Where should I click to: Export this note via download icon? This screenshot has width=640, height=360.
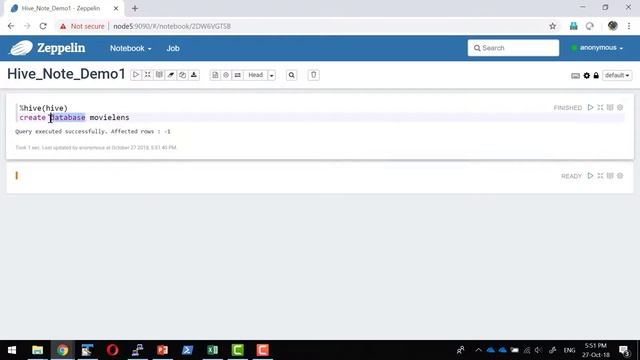(x=194, y=75)
